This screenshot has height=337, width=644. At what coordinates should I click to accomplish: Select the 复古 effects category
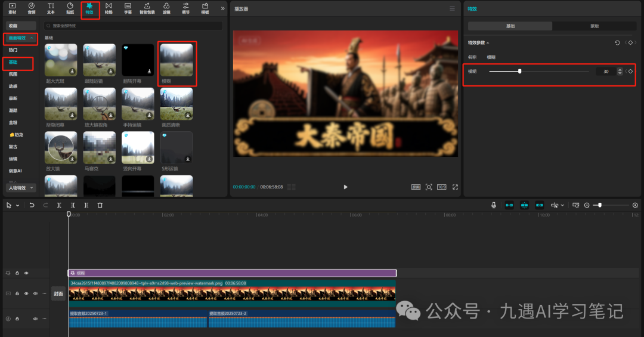13,147
